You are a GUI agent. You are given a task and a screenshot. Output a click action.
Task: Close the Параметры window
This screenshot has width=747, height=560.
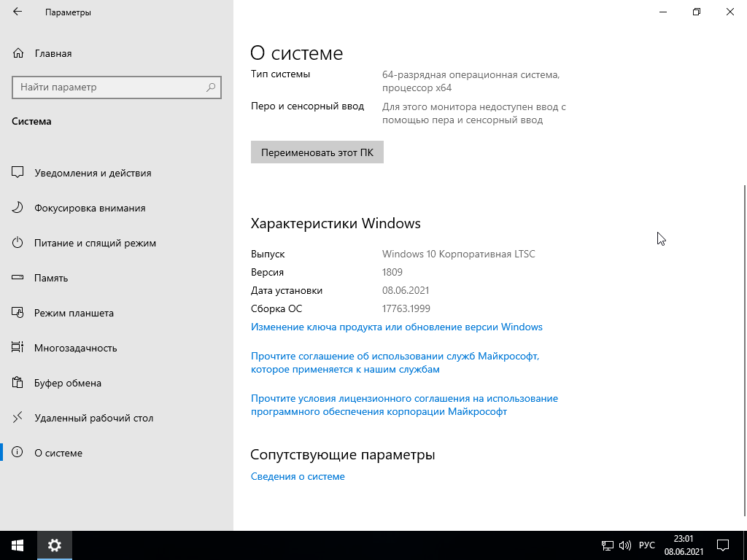click(729, 12)
